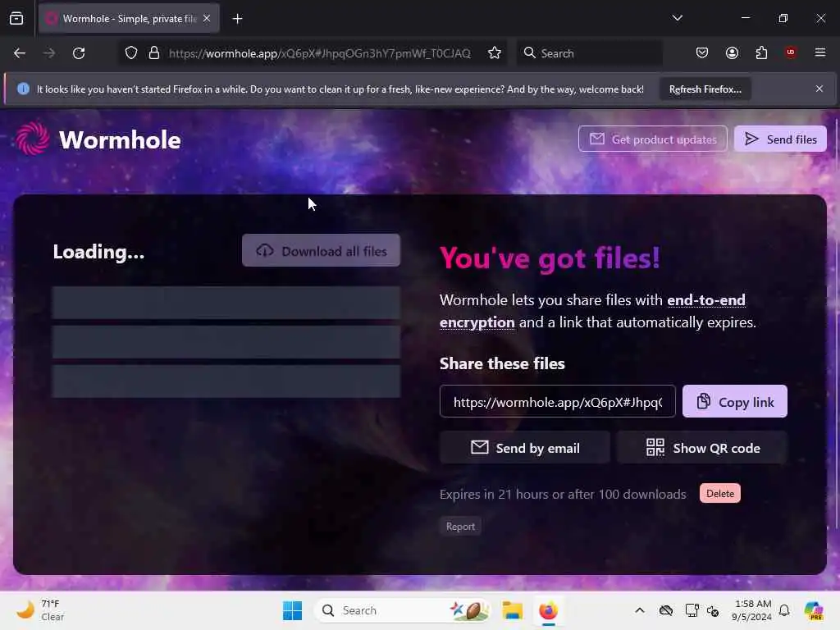This screenshot has height=630, width=840.
Task: Open the Extensions puzzle menu
Action: [x=761, y=53]
